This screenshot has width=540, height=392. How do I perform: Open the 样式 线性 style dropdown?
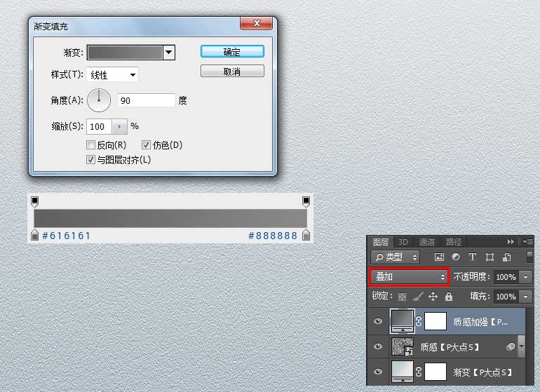(x=113, y=75)
